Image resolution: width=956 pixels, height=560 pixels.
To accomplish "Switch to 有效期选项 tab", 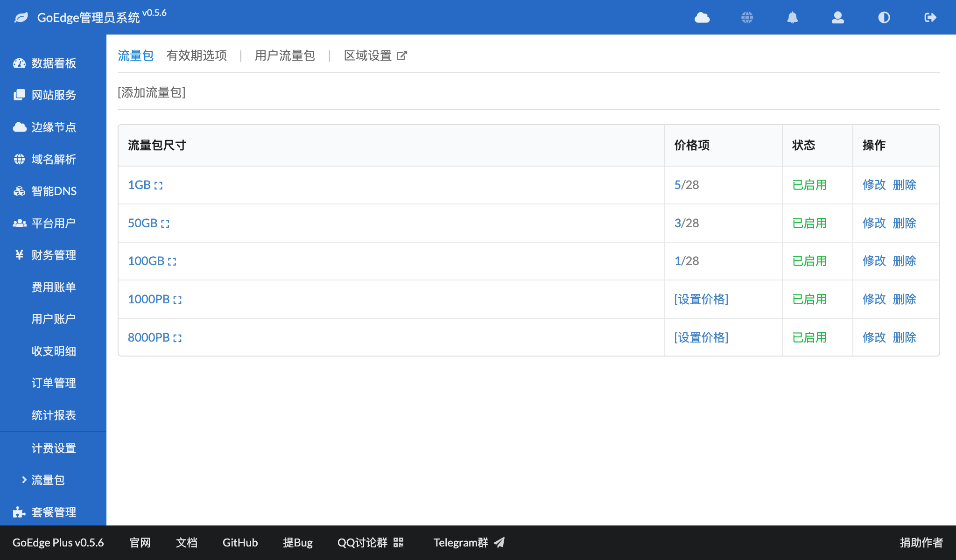I will pyautogui.click(x=197, y=56).
